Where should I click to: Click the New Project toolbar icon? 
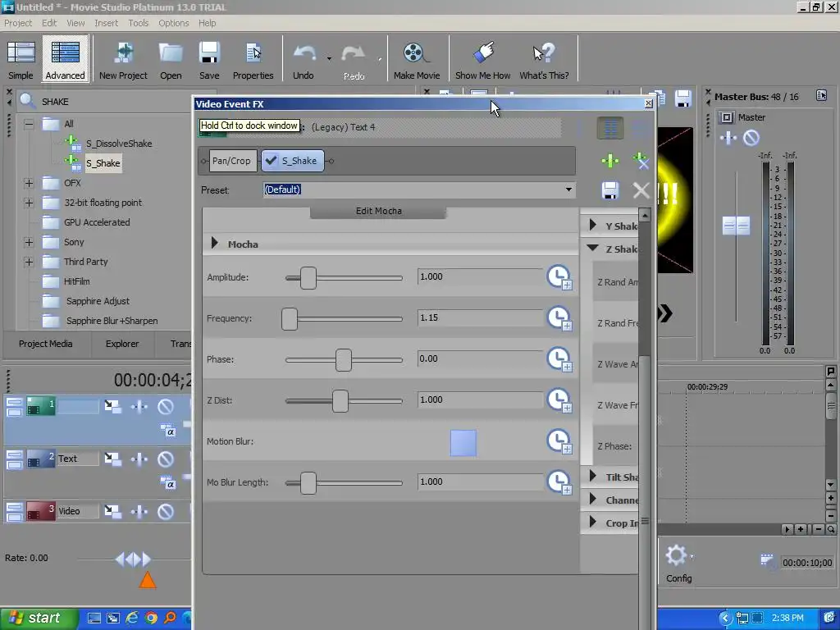tap(123, 60)
